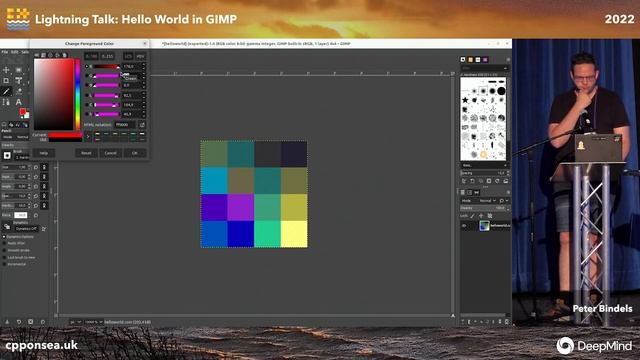Select the Pencil tool

[6, 91]
